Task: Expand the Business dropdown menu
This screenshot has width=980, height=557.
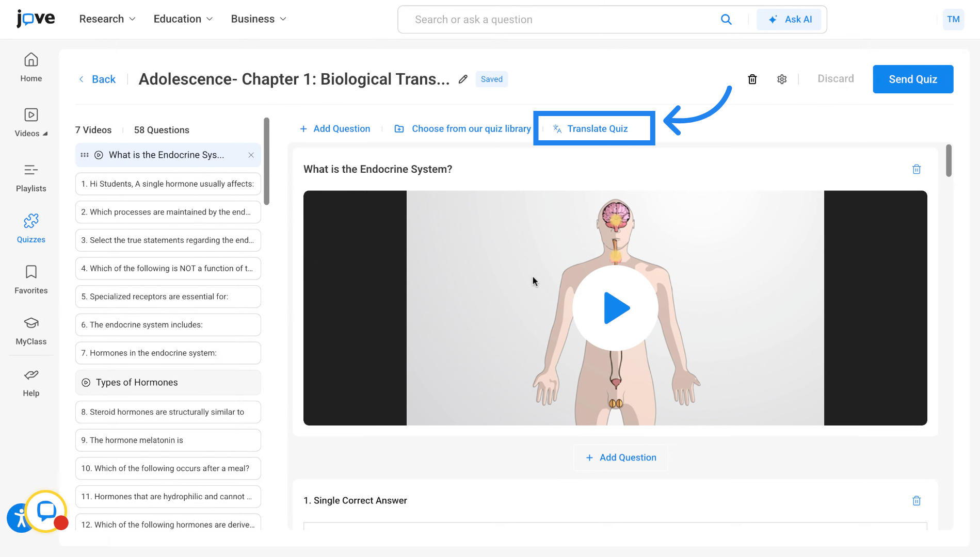Action: [258, 19]
